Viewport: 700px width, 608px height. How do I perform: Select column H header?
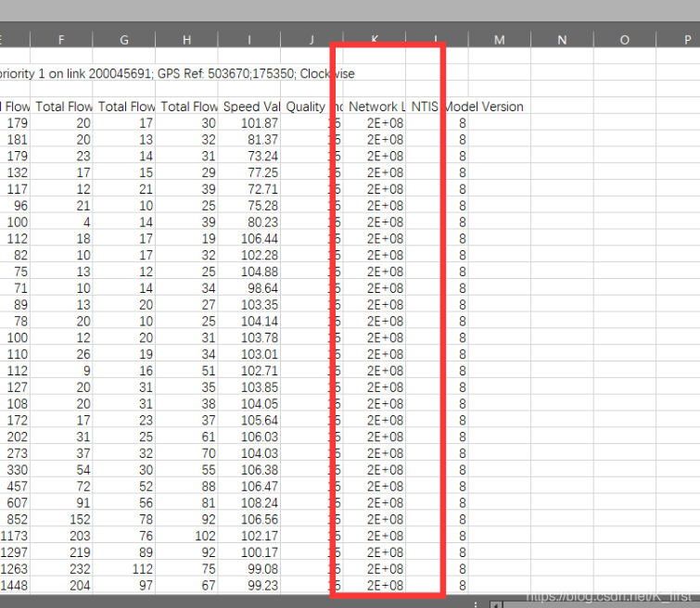(186, 39)
